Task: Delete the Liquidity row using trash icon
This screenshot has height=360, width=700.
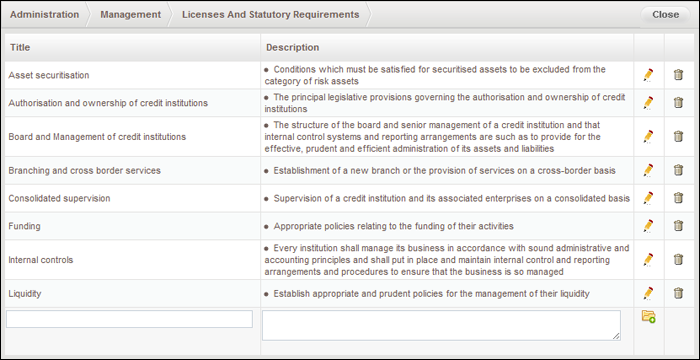Action: 678,293
